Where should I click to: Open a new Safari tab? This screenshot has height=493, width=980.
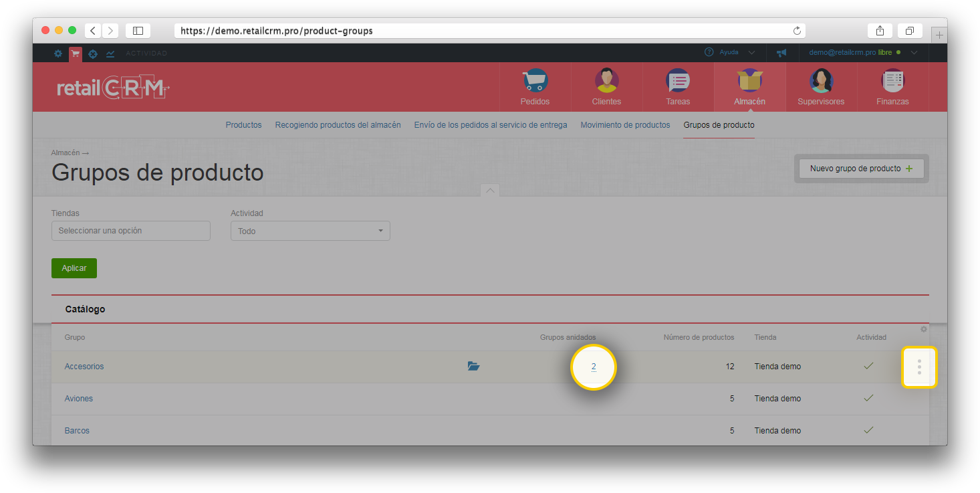[939, 35]
